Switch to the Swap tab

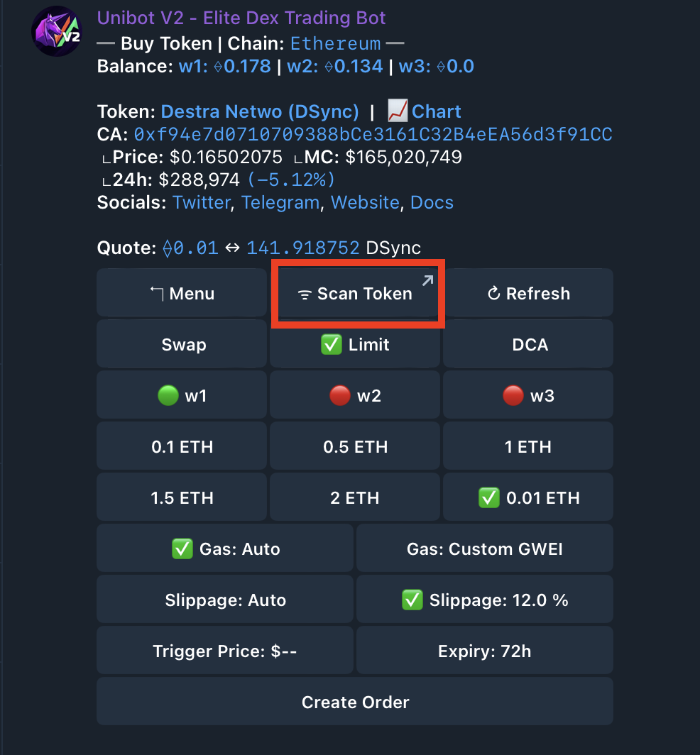(x=182, y=345)
